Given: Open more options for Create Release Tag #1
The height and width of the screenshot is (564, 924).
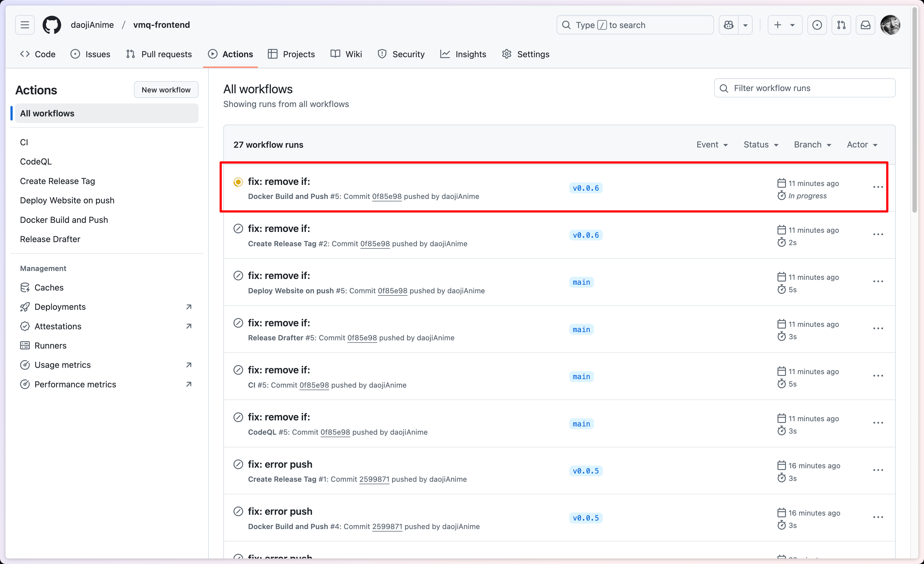Looking at the screenshot, I should (878, 470).
